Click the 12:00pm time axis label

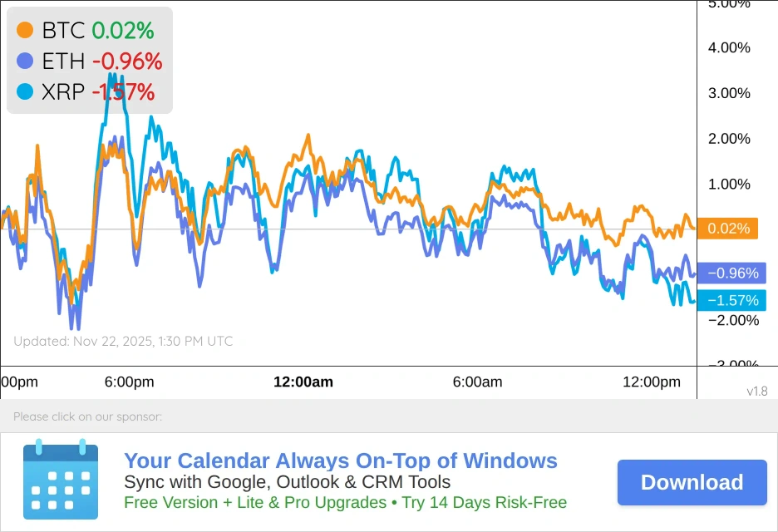click(652, 382)
